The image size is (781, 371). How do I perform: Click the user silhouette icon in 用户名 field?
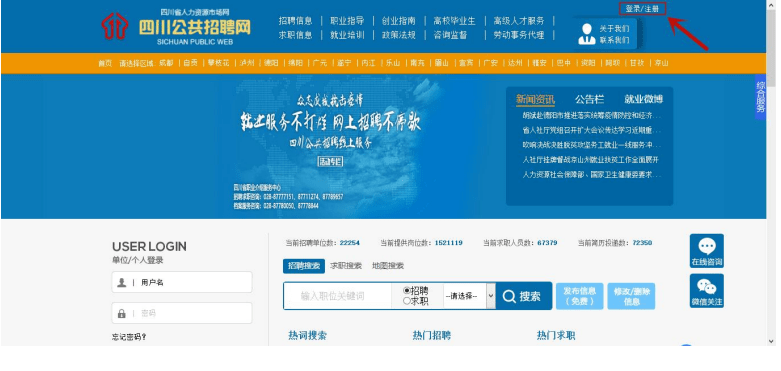[122, 282]
